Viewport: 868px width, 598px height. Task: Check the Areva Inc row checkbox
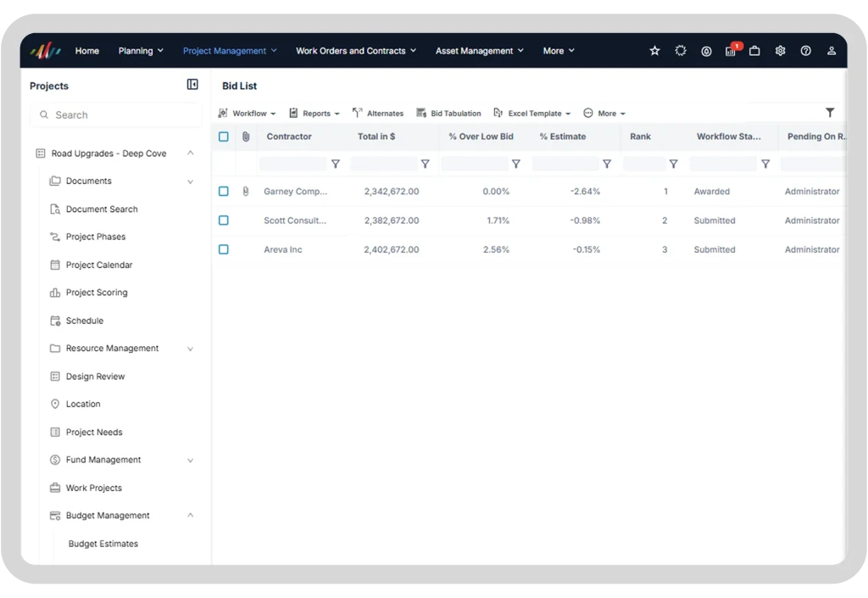click(x=224, y=249)
